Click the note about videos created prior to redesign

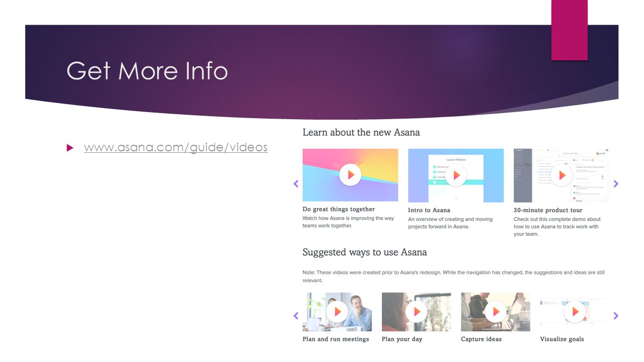pos(453,277)
